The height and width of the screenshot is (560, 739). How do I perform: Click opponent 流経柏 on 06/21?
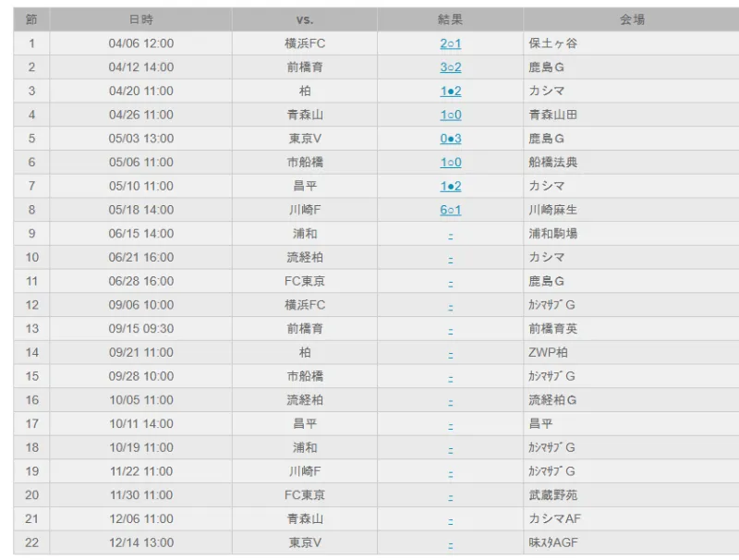tap(305, 258)
